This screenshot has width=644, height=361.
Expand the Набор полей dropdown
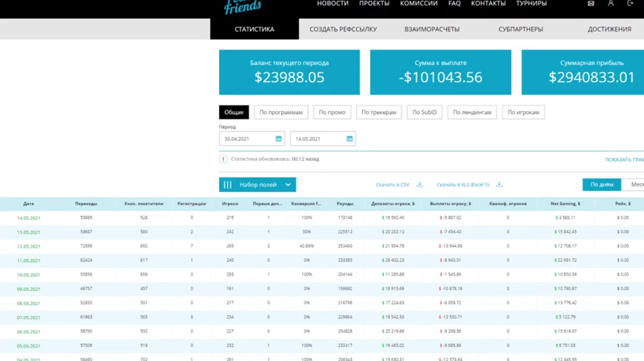tap(257, 185)
